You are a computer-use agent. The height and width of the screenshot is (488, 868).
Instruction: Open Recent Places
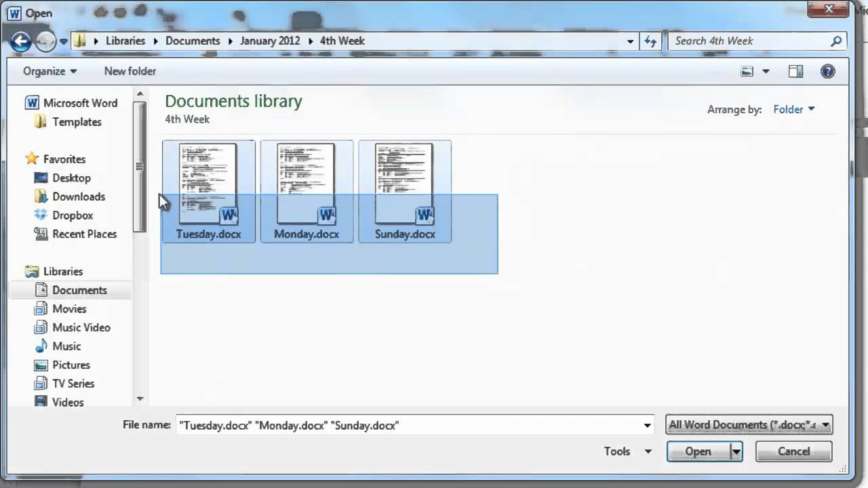[75, 234]
